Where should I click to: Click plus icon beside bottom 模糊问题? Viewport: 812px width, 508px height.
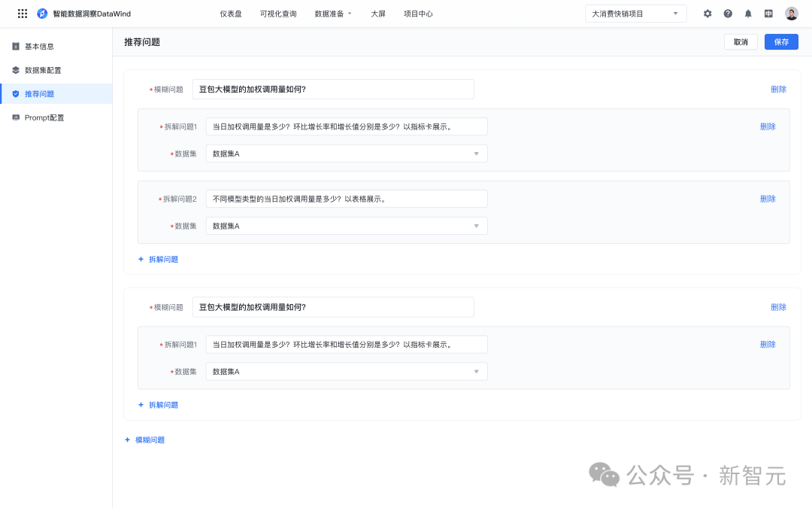coord(127,440)
